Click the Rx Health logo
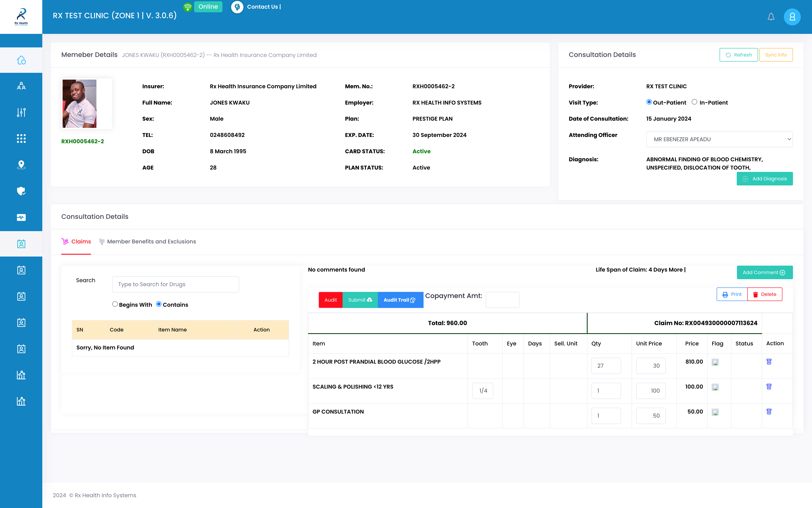The image size is (812, 508). pos(21,17)
